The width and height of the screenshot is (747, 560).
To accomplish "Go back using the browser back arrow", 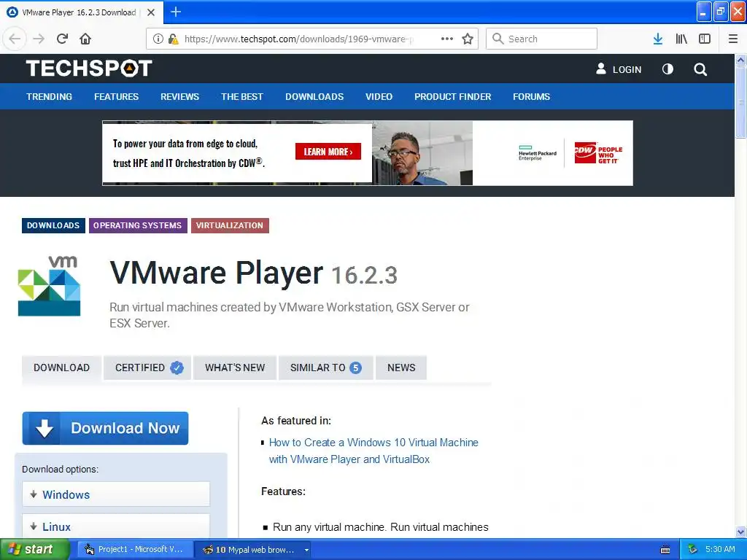I will tap(15, 39).
